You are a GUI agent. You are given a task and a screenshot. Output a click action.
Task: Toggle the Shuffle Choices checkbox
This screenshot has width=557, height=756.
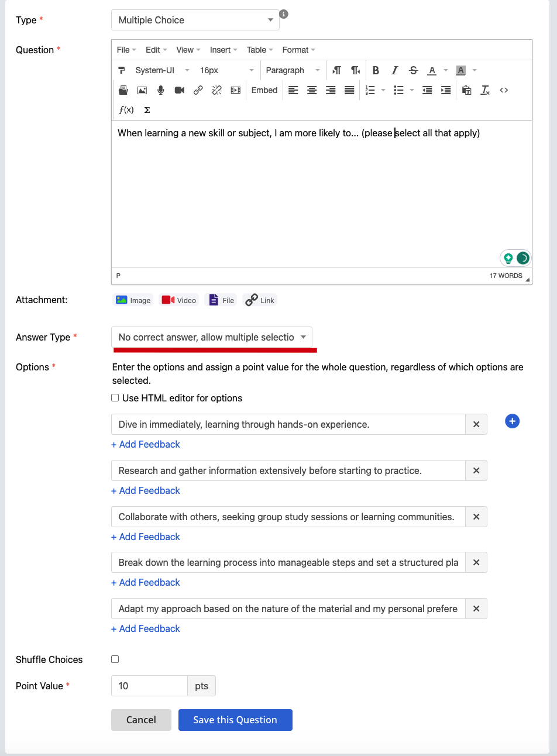tap(115, 659)
